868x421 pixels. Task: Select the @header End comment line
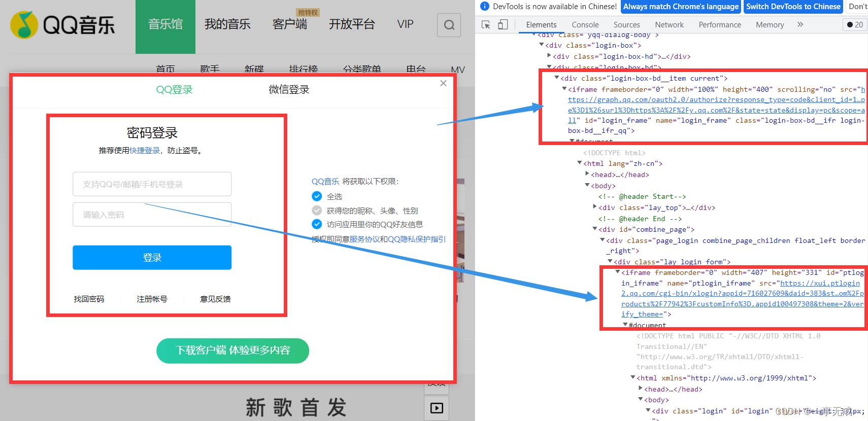pyautogui.click(x=640, y=219)
